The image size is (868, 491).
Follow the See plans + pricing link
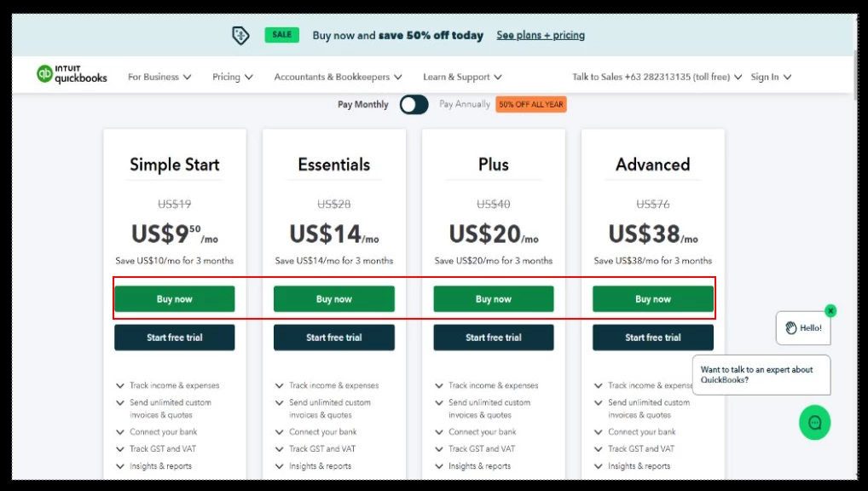point(541,36)
